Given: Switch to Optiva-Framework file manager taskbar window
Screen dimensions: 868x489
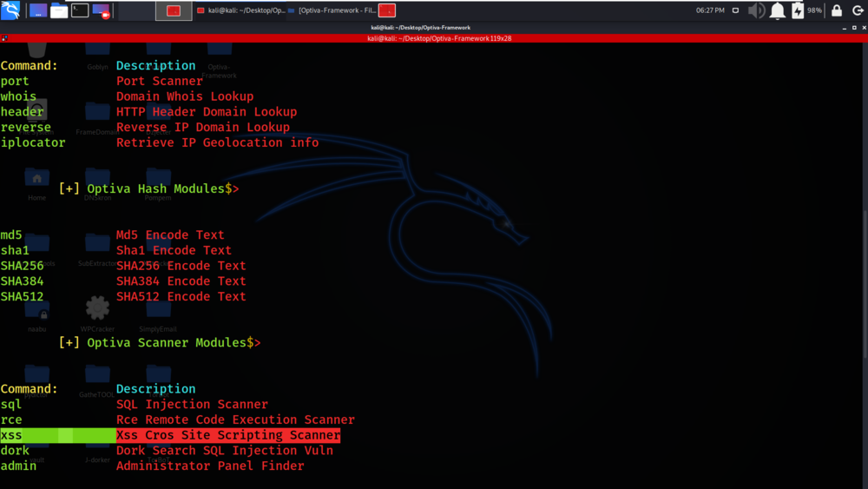Looking at the screenshot, I should [332, 10].
